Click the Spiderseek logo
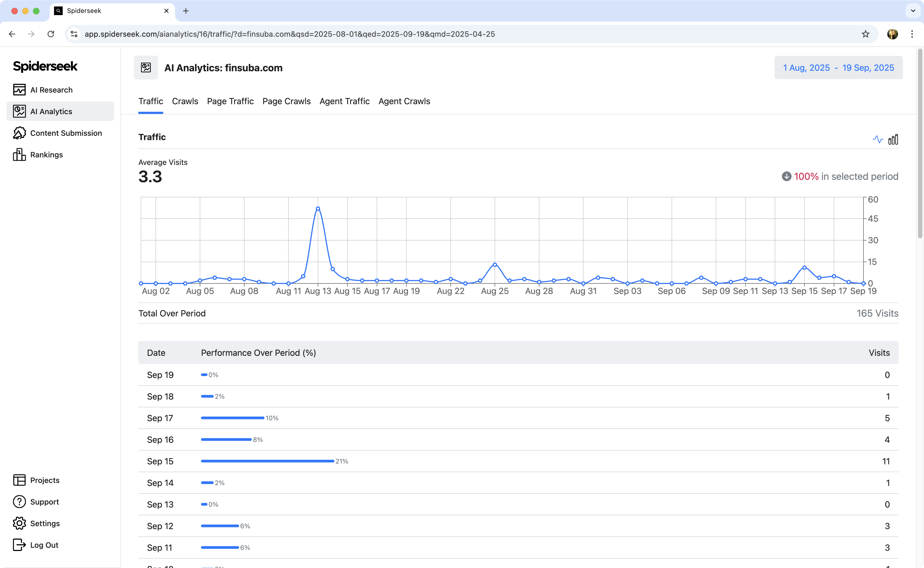Viewport: 924px width, 568px height. coord(45,66)
